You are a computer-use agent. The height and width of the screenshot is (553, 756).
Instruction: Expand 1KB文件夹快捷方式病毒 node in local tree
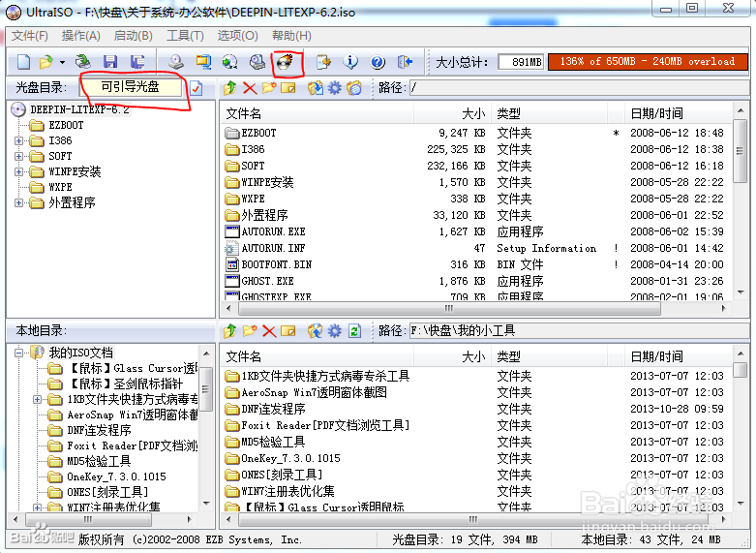point(37,400)
